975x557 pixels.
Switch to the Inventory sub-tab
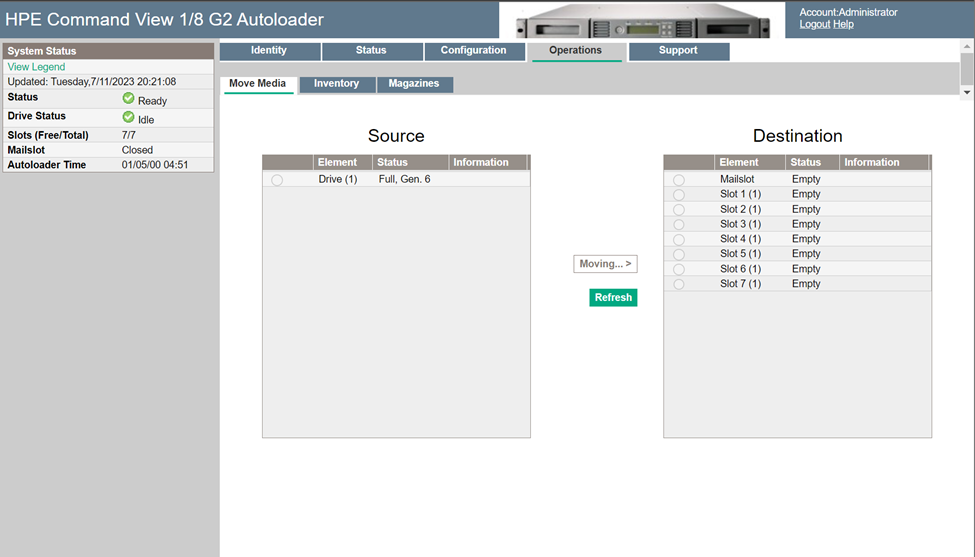tap(336, 84)
